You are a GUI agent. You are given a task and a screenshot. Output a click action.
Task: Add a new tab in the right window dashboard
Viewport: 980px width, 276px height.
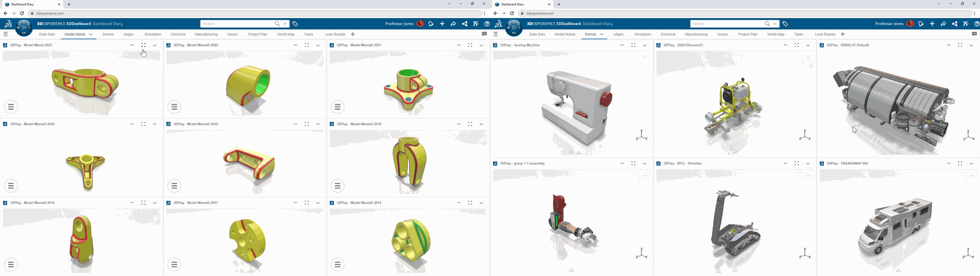click(843, 34)
